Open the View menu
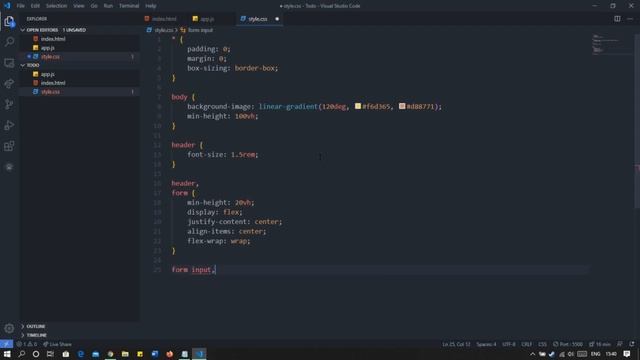Viewport: 640px width, 360px height. pyautogui.click(x=79, y=6)
